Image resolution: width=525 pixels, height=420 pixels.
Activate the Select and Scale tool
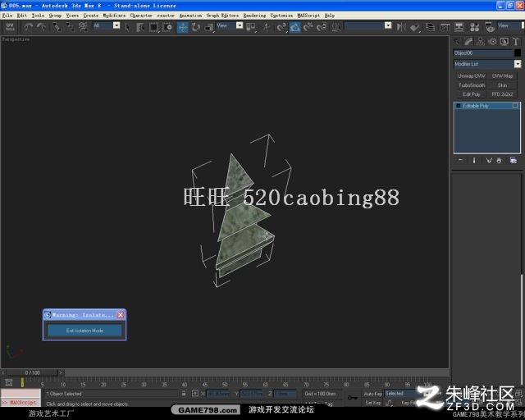coord(209,27)
